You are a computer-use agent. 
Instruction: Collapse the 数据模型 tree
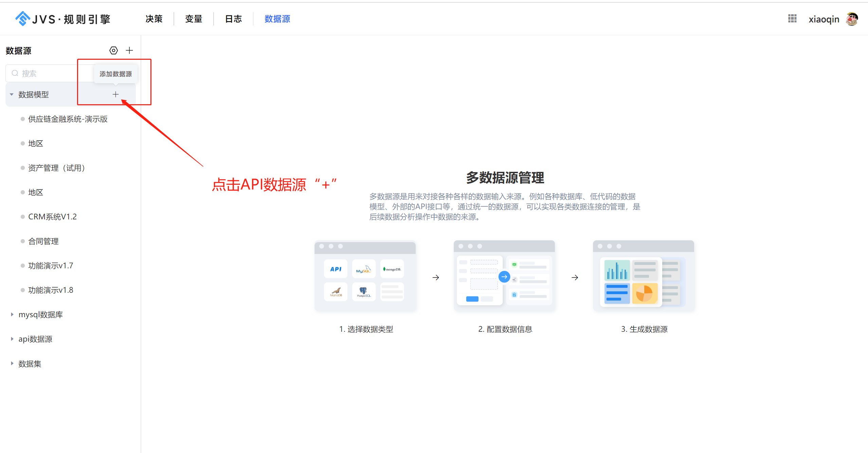tap(11, 94)
